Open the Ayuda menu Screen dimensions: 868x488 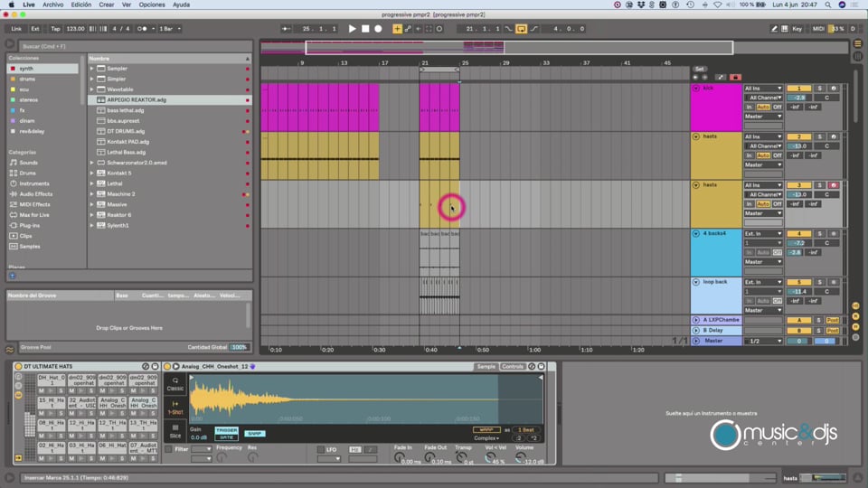[181, 5]
